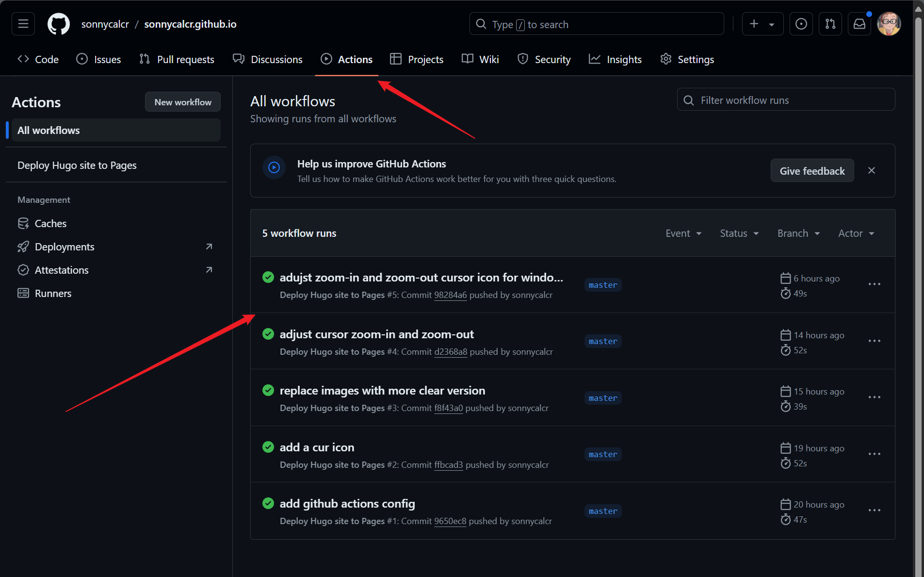Focus the Filter workflow runs field
The height and width of the screenshot is (577, 924).
pos(786,100)
